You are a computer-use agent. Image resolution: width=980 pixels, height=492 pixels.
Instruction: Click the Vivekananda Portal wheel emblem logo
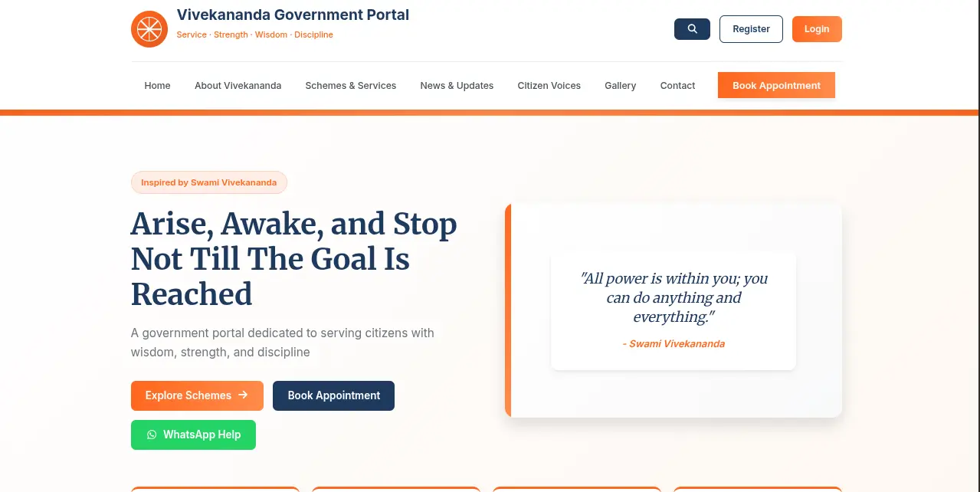click(149, 28)
